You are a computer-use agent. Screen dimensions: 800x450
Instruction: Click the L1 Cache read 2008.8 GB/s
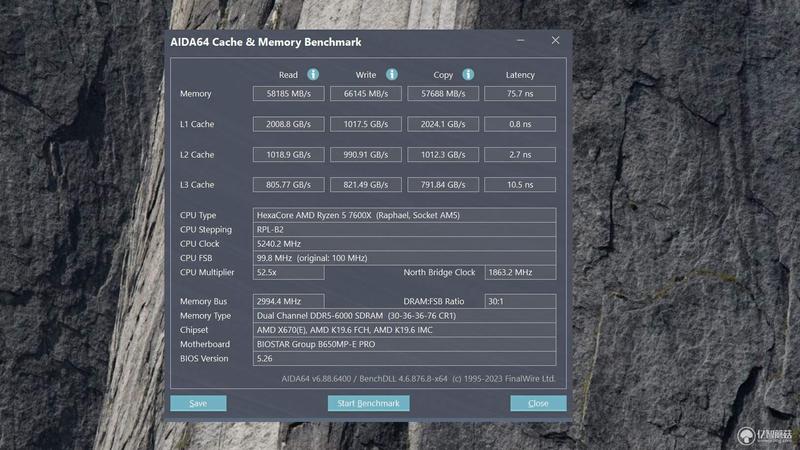288,124
